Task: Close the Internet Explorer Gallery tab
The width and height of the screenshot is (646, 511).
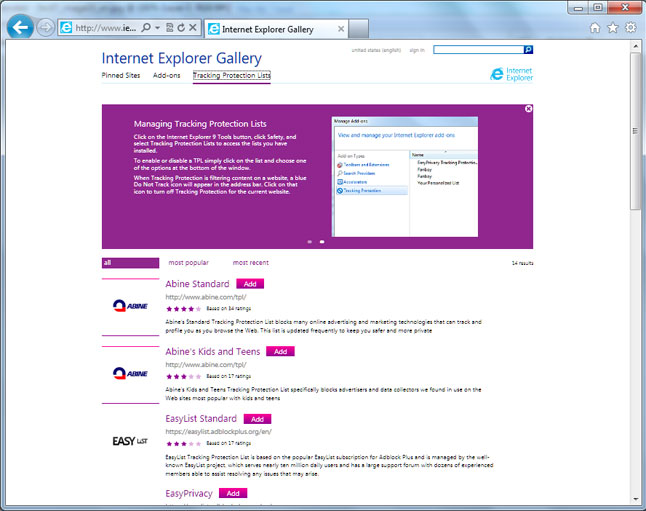Action: pyautogui.click(x=341, y=29)
